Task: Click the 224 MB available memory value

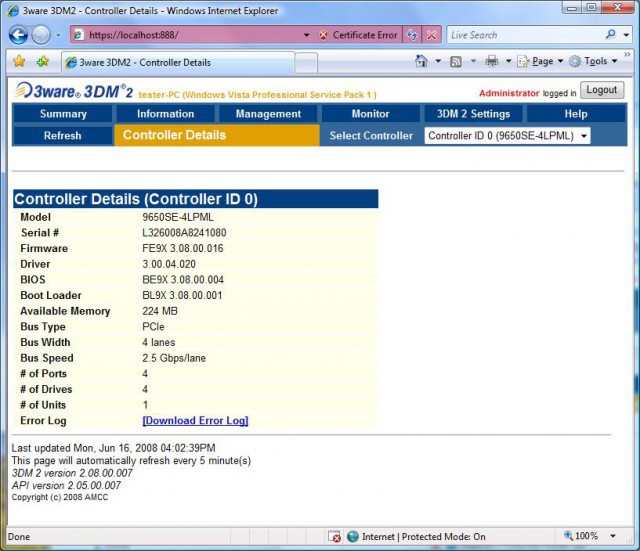Action: coord(160,311)
